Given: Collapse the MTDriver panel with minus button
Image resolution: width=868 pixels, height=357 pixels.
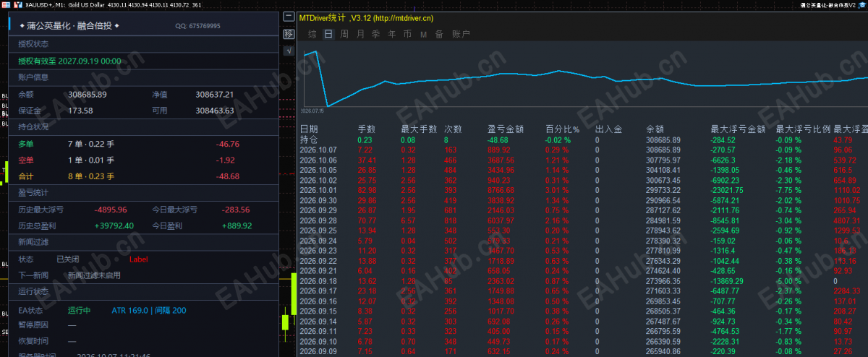Looking at the screenshot, I should (x=289, y=17).
